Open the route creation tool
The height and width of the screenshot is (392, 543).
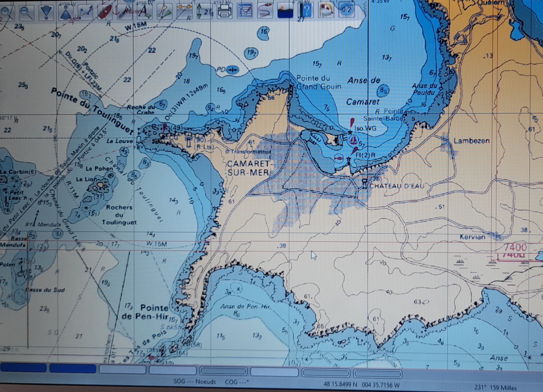86,12
